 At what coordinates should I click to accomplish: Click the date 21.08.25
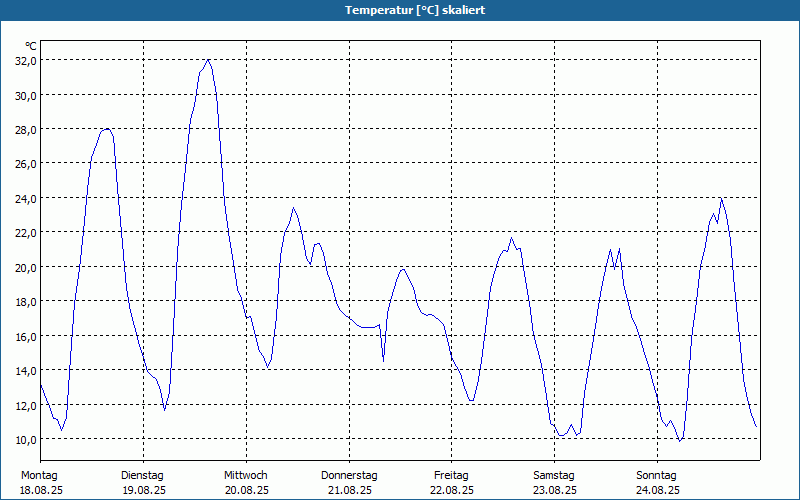pyautogui.click(x=350, y=490)
